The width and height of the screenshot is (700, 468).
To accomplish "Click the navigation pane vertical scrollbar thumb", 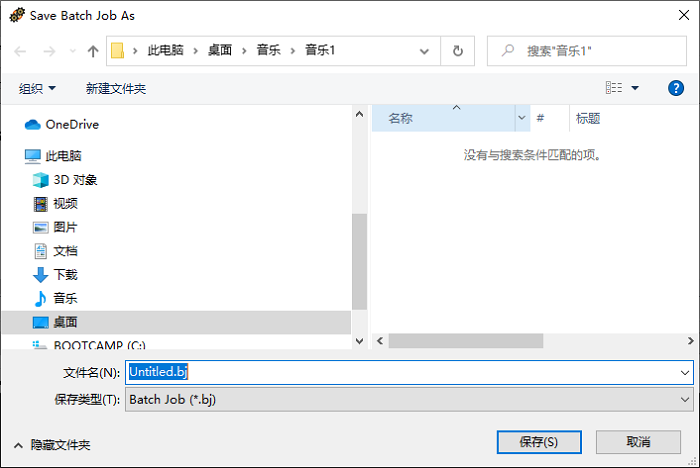I will click(x=359, y=262).
